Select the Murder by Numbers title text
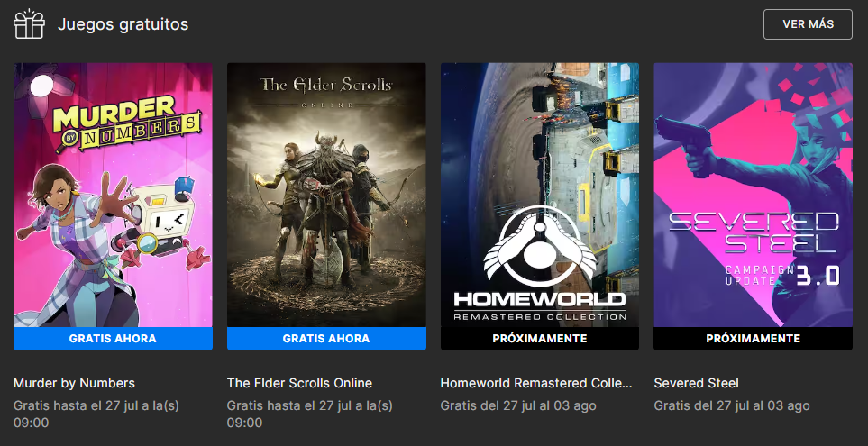 coord(74,383)
